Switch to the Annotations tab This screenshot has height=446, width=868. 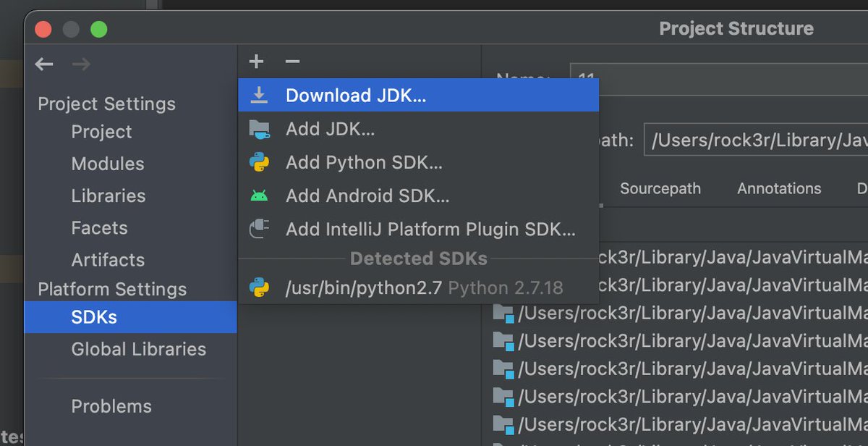(x=779, y=188)
